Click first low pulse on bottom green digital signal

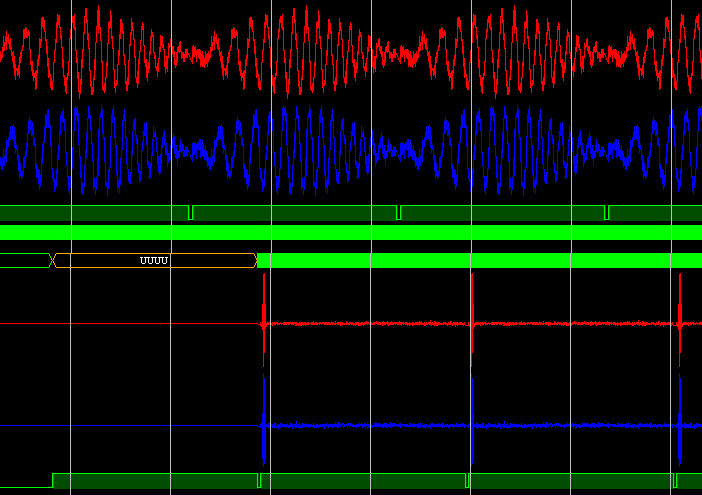pyautogui.click(x=259, y=480)
